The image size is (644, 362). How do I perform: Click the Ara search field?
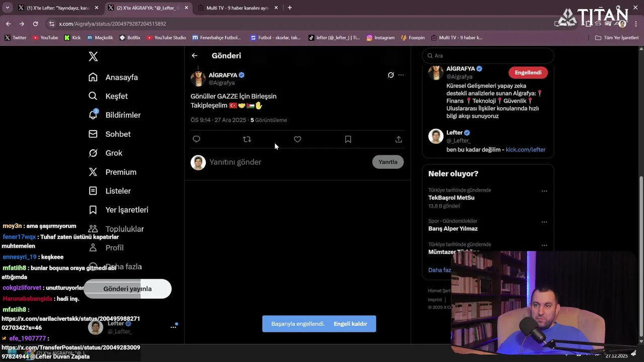pos(488,56)
